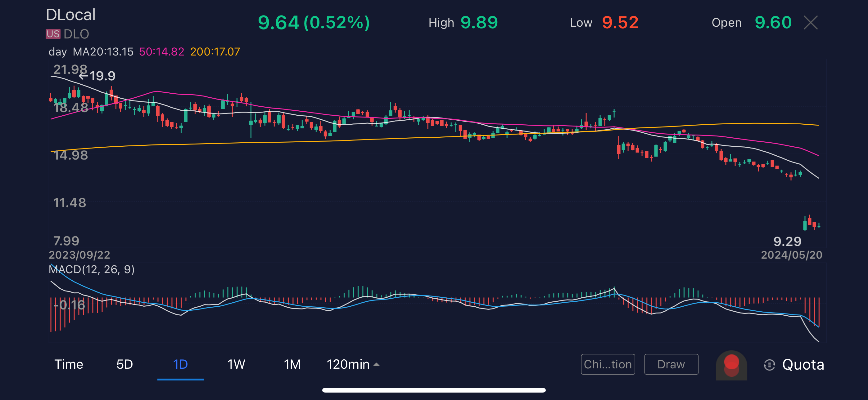The width and height of the screenshot is (868, 400).
Task: Open the day MA20 moving average settings
Action: point(91,52)
